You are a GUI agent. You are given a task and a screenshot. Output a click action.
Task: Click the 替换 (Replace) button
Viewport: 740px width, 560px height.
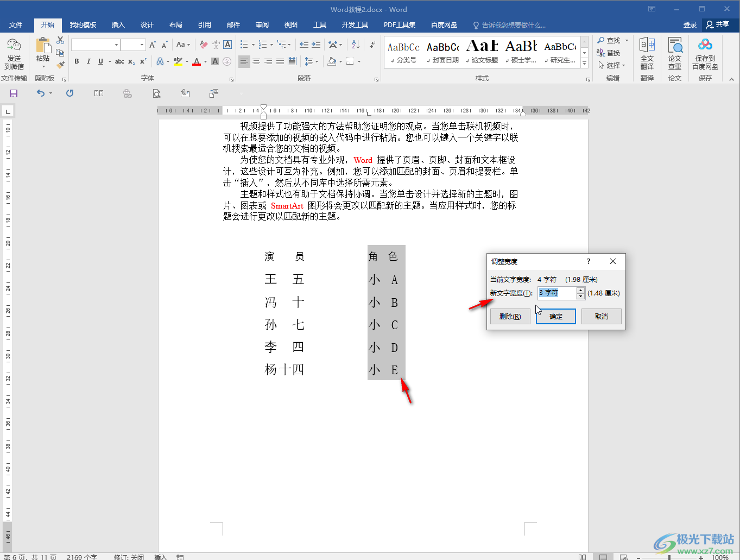pos(609,53)
